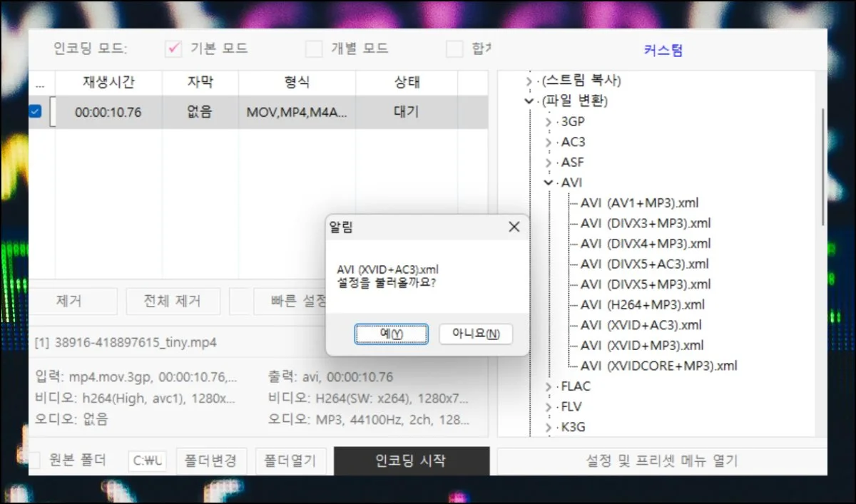
Task: Uncheck the file row checkbox in list
Action: coord(35,112)
